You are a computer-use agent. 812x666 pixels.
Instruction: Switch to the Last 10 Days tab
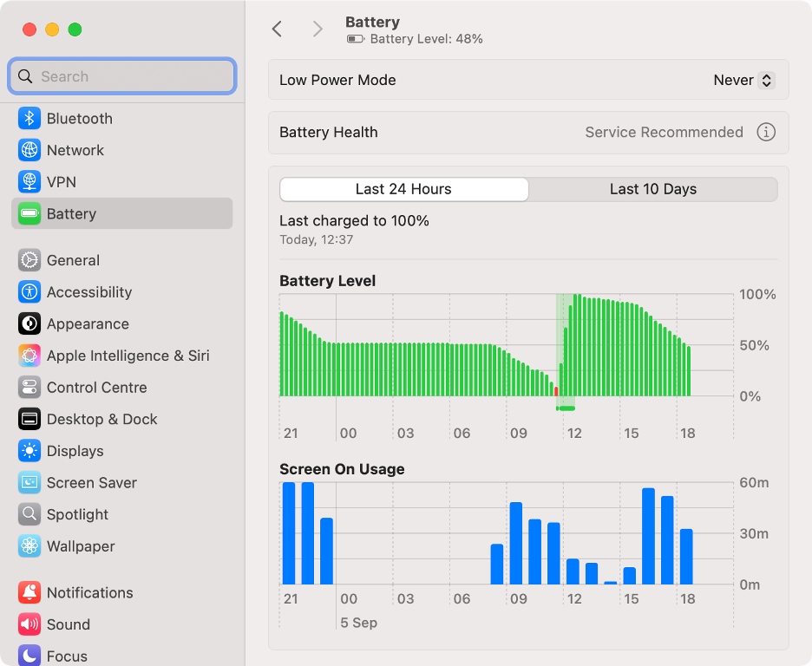pos(653,189)
